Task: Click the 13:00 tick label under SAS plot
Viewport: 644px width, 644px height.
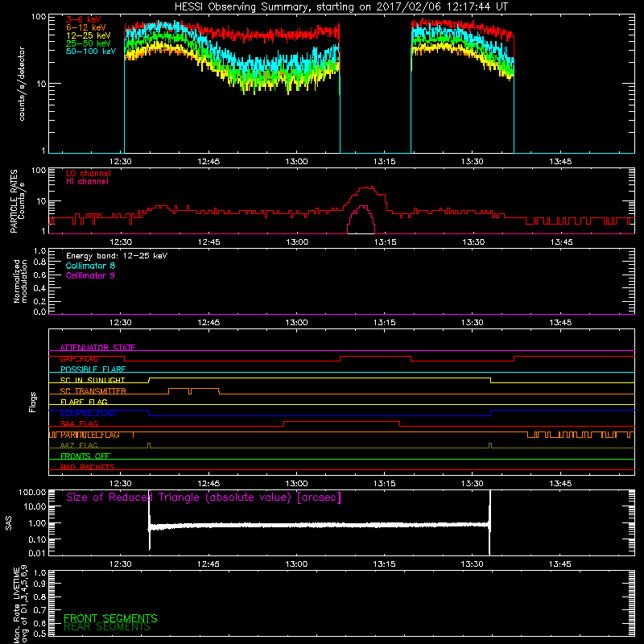Action: [296, 564]
